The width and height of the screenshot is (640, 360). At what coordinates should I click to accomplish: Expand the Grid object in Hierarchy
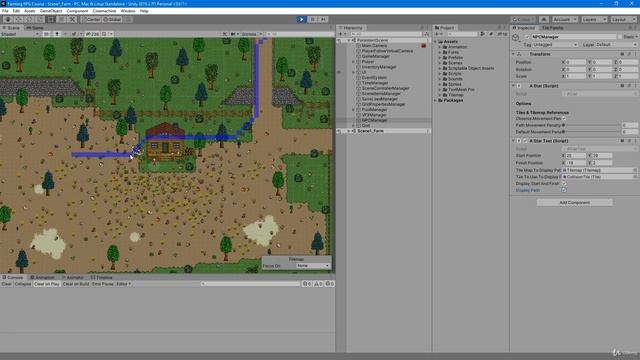[x=353, y=126]
